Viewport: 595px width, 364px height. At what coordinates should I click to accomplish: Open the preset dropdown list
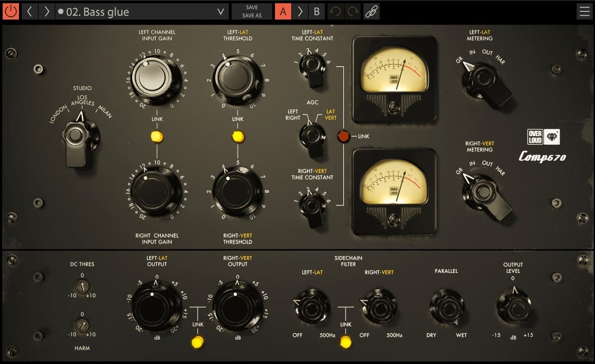click(x=219, y=11)
